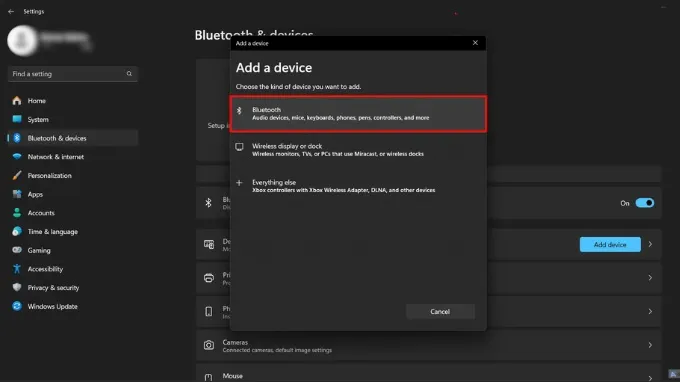Click the Devices row icon
Viewport: 680px width, 382px height.
pyautogui.click(x=209, y=245)
